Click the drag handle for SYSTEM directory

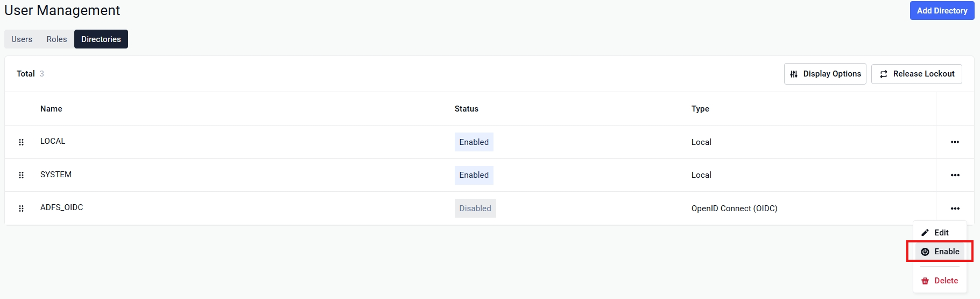point(21,175)
